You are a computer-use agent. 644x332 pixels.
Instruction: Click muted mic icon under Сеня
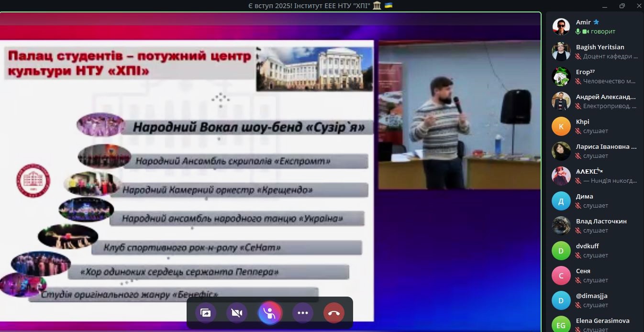pos(578,280)
